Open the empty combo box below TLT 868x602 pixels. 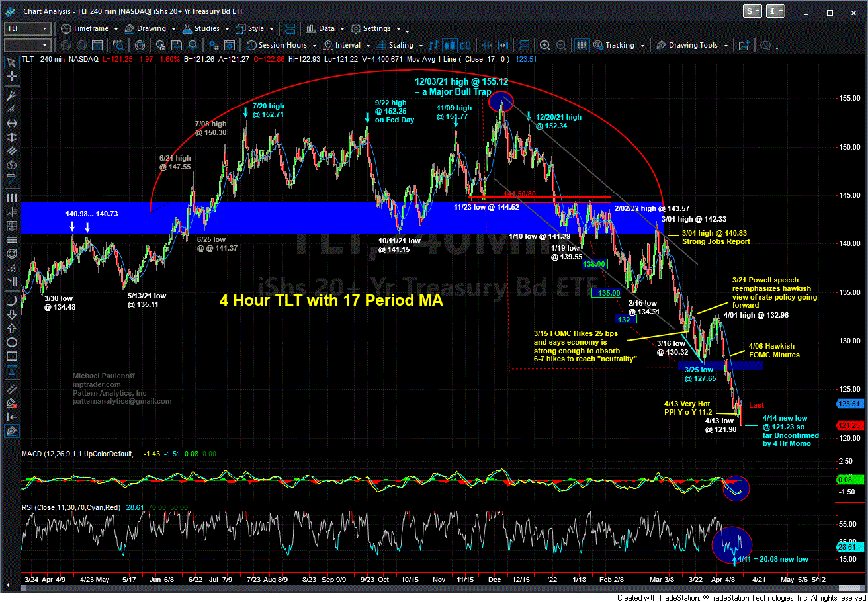[x=27, y=45]
